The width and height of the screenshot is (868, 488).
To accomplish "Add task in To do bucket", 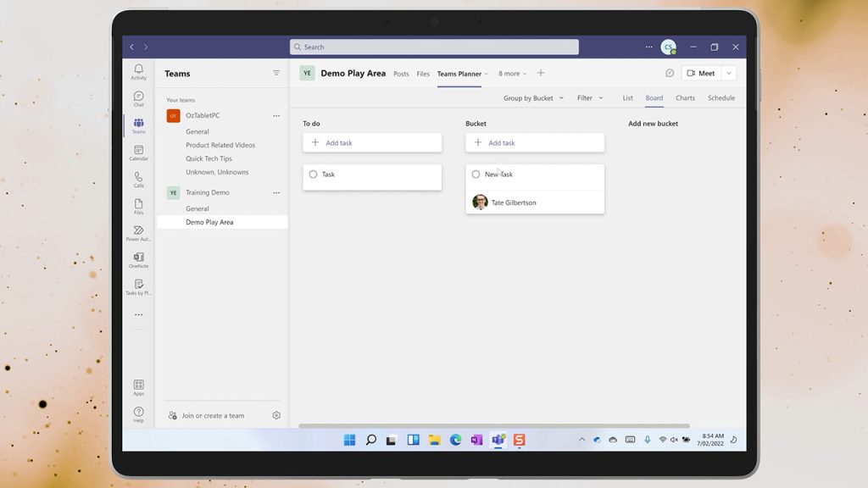I will (372, 142).
